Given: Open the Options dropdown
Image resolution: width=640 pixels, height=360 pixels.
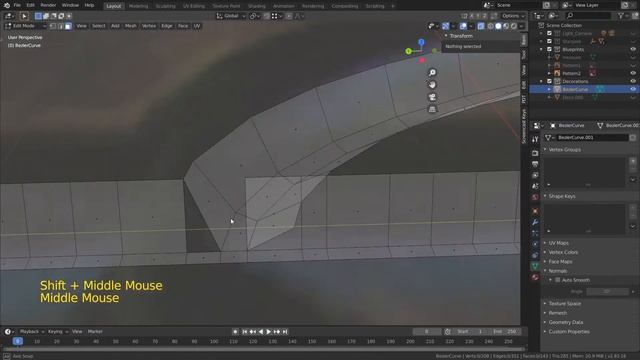Looking at the screenshot, I should (513, 16).
